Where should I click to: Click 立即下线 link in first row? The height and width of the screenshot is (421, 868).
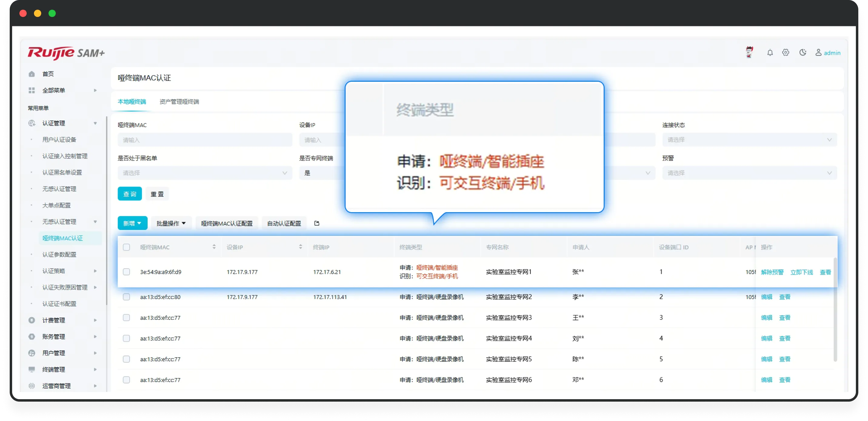click(801, 272)
